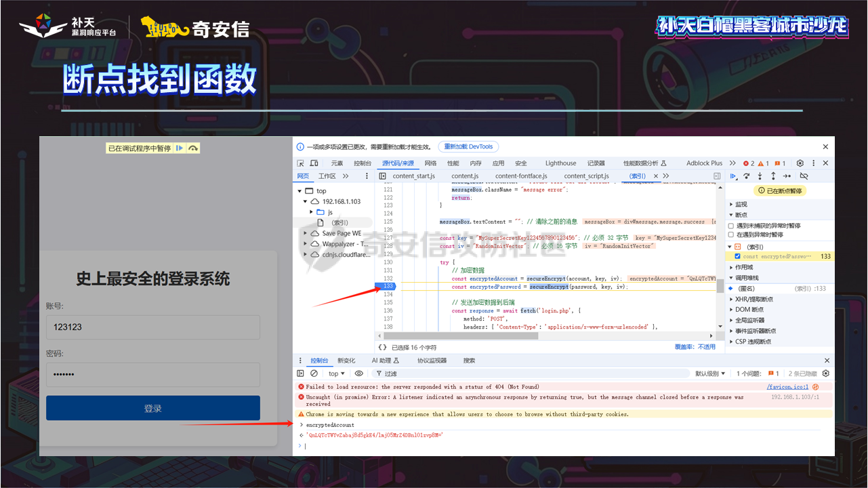Click the 密码 input field

(x=153, y=375)
